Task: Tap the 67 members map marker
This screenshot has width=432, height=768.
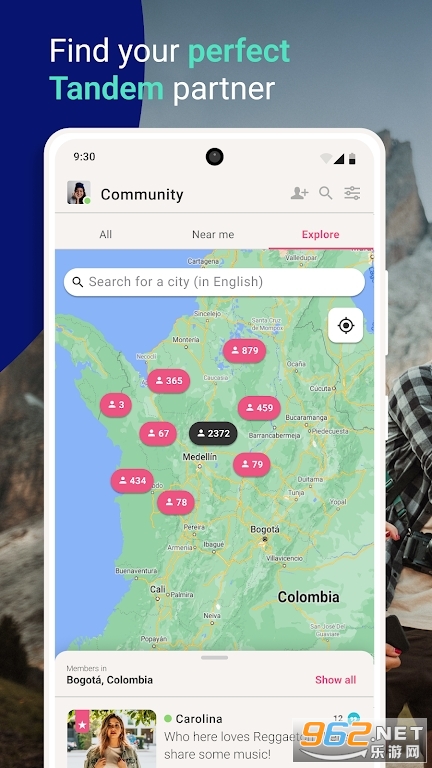Action: click(158, 434)
